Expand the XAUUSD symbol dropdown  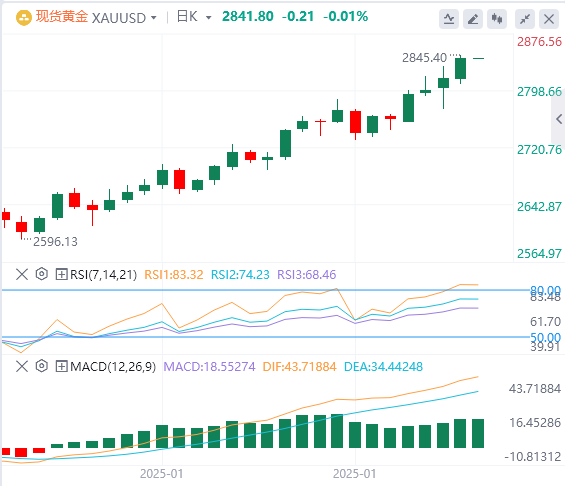point(154,18)
